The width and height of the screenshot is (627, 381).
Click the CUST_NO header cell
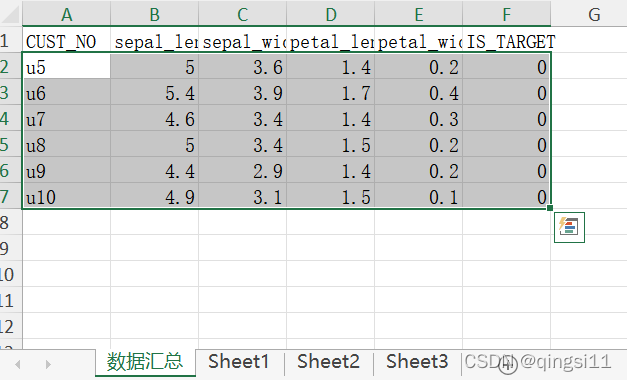(66, 40)
